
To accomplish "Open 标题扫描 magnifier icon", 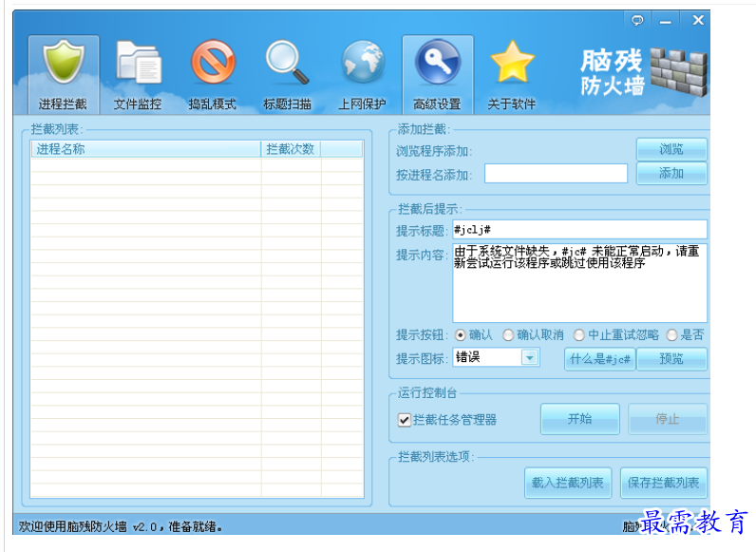I will pos(288,74).
